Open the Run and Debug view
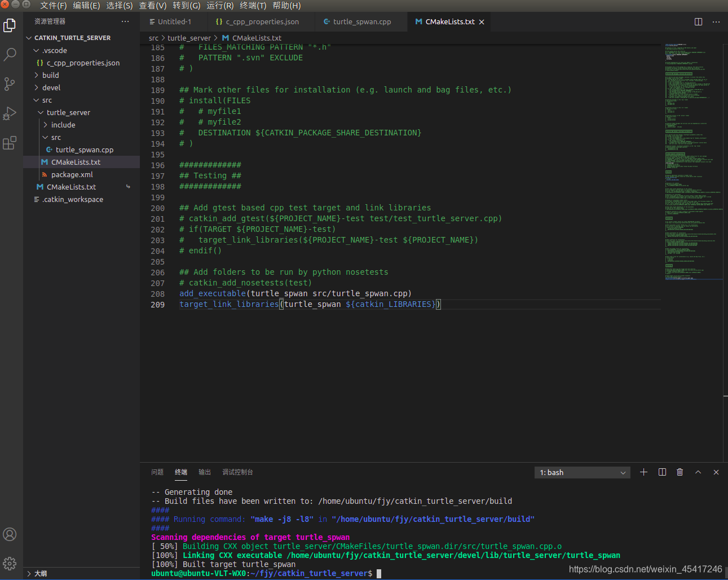Screen dimensions: 728x580 [x=10, y=113]
